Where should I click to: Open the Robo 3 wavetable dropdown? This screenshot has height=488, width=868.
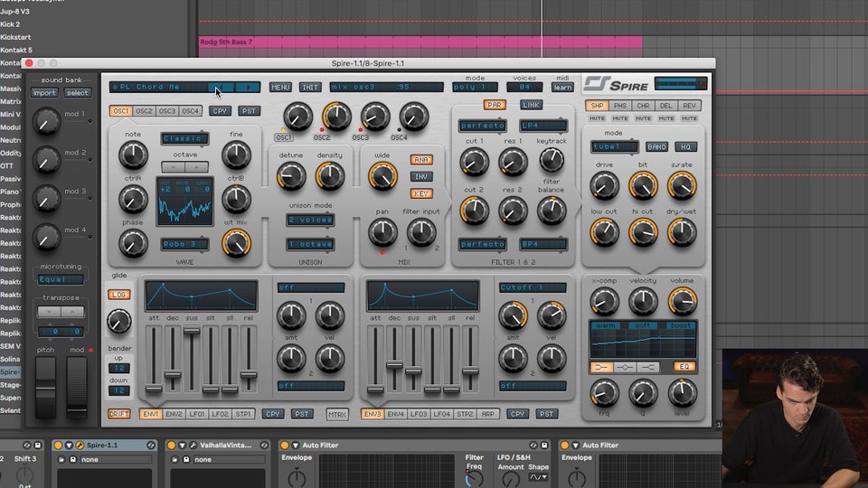click(184, 244)
